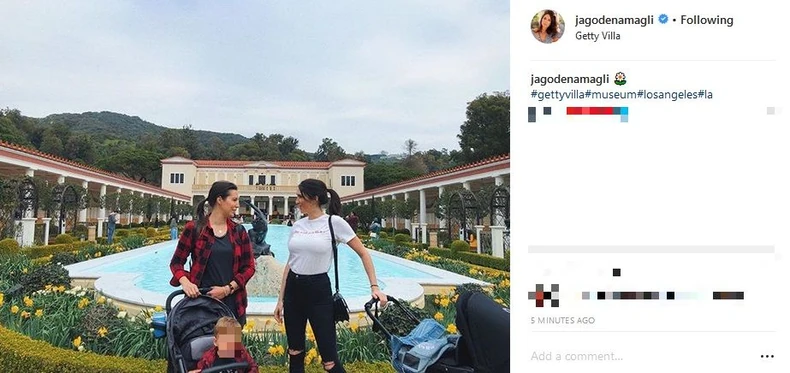The width and height of the screenshot is (790, 373).
Task: Open the three-dot more options menu
Action: point(767,356)
